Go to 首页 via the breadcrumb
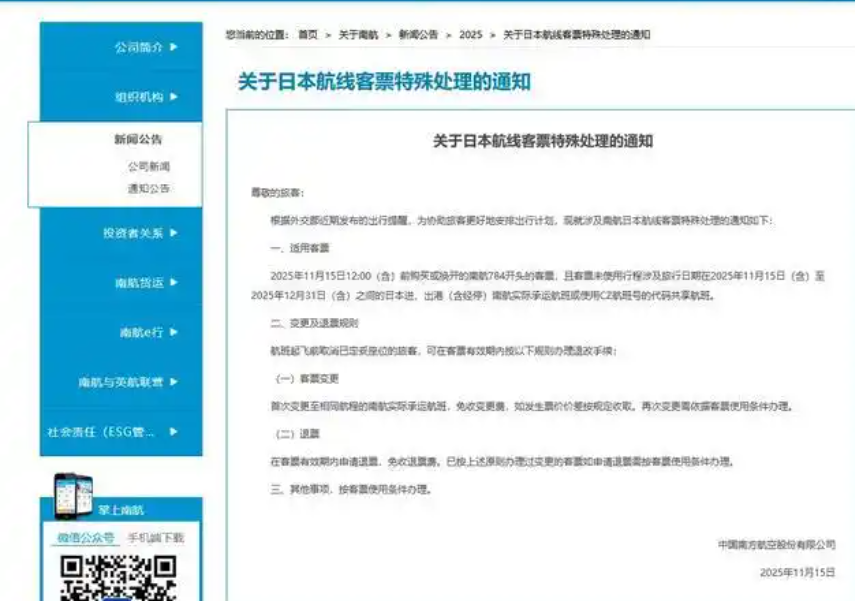855x601 pixels. coord(307,35)
